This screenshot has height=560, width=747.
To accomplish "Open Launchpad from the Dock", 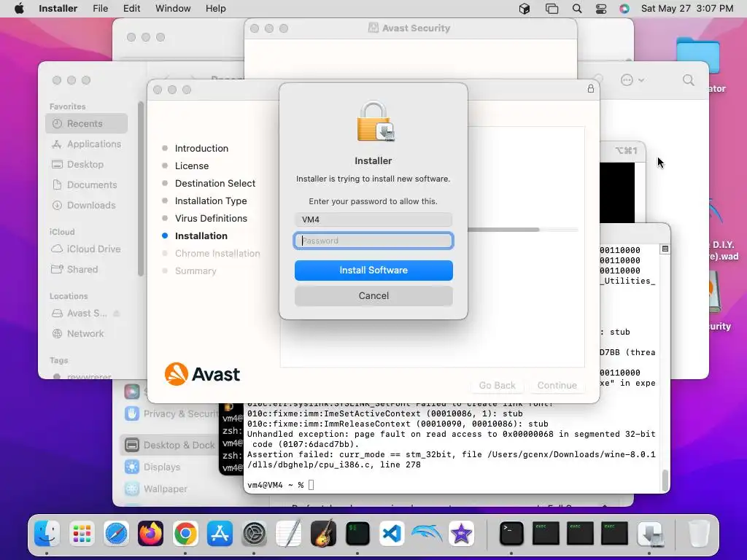I will (82, 533).
